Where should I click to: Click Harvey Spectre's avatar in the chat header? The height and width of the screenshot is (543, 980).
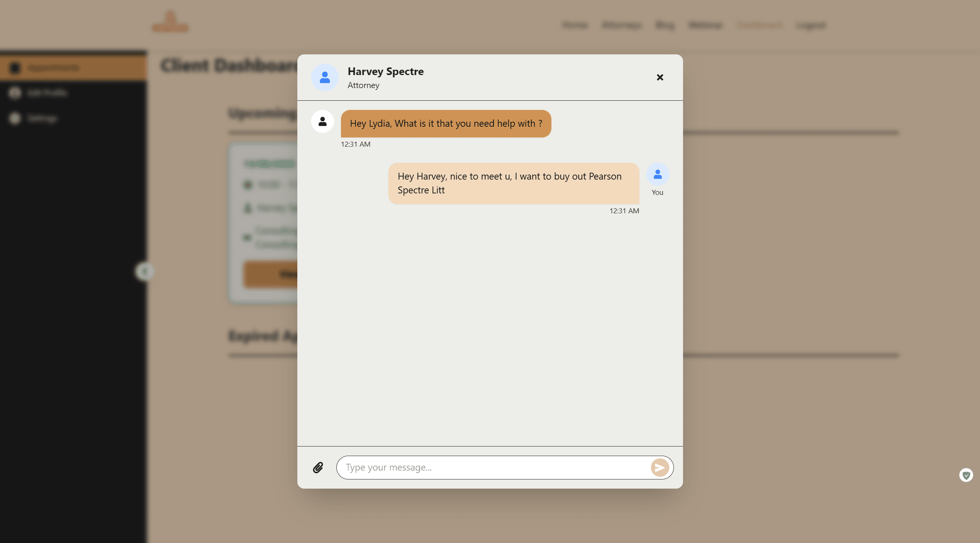(324, 77)
